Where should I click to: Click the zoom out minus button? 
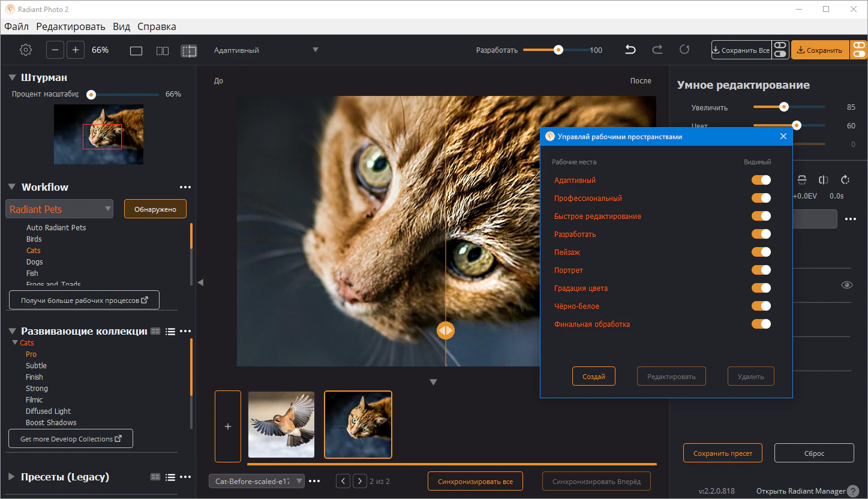(55, 50)
